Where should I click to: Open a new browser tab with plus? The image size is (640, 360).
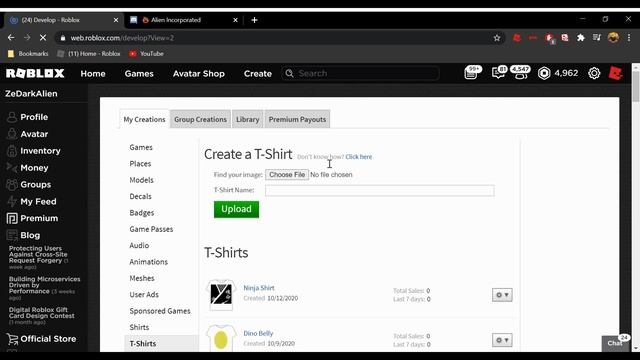pyautogui.click(x=254, y=20)
